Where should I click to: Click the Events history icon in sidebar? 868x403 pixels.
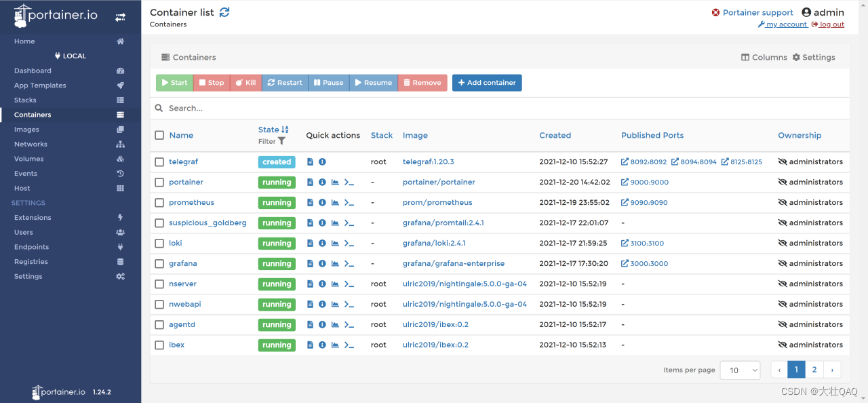120,174
